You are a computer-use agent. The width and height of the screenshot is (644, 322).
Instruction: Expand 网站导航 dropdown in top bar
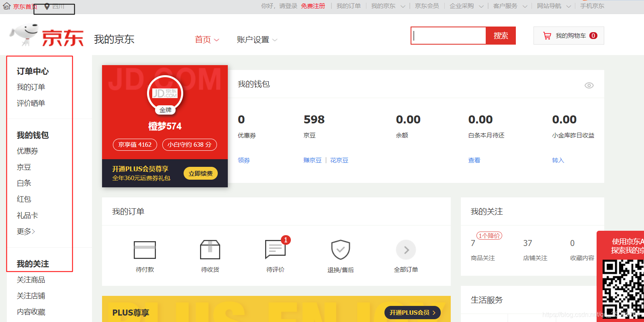click(x=568, y=6)
